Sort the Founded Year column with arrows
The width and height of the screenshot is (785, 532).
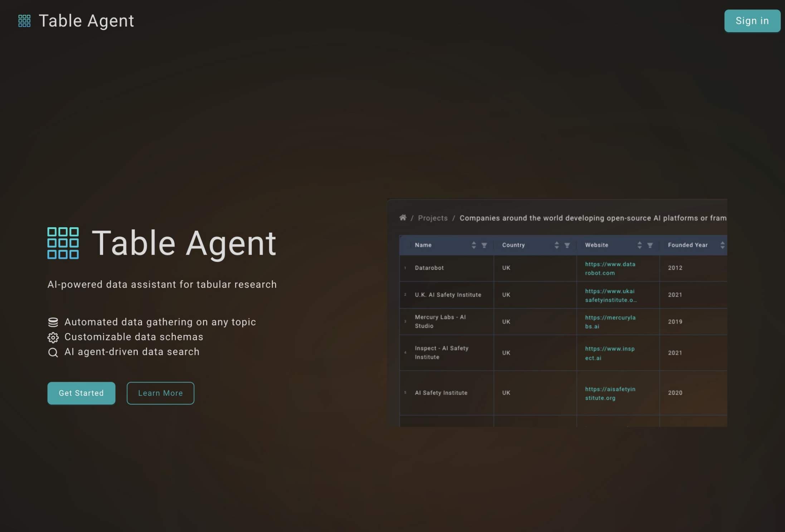click(x=722, y=245)
